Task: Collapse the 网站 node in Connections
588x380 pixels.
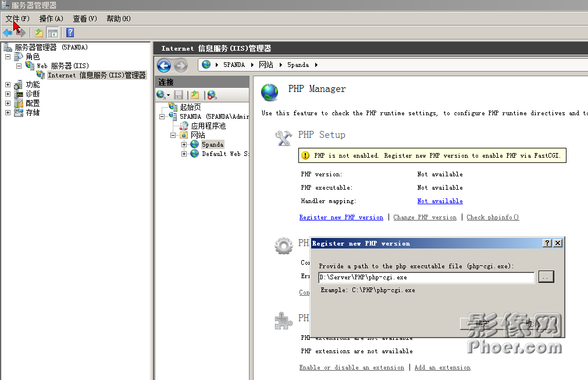Action: tap(173, 135)
